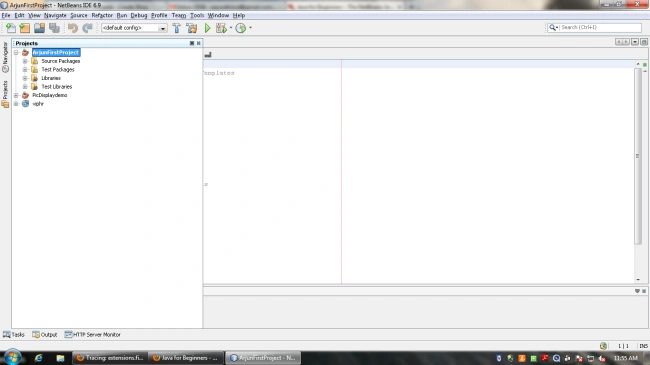This screenshot has width=650, height=365.
Task: Click the New Project toolbar icon
Action: (x=25, y=28)
